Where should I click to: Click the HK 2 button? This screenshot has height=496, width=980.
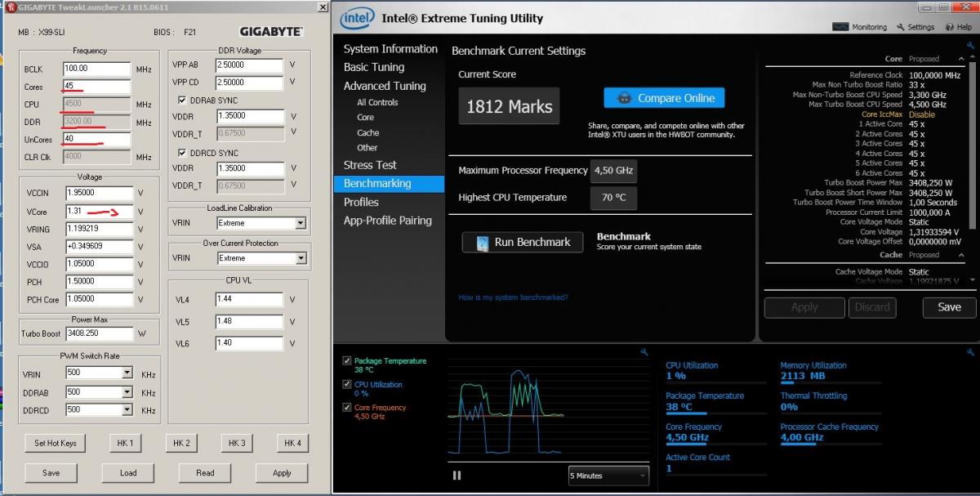pyautogui.click(x=181, y=443)
